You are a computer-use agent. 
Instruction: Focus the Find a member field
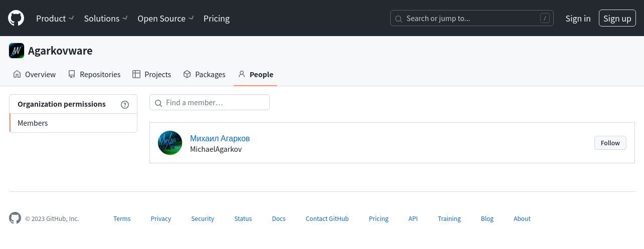[210, 102]
